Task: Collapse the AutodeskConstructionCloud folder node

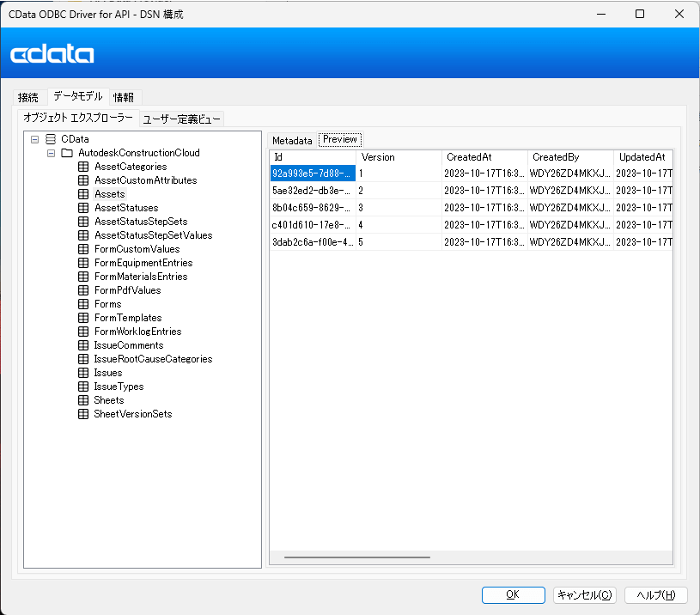Action: click(x=51, y=154)
